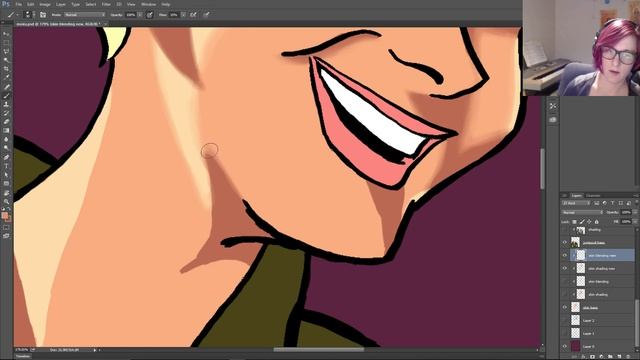Viewport: 640px width, 360px height.
Task: Select the Blur tool
Action: (x=6, y=139)
